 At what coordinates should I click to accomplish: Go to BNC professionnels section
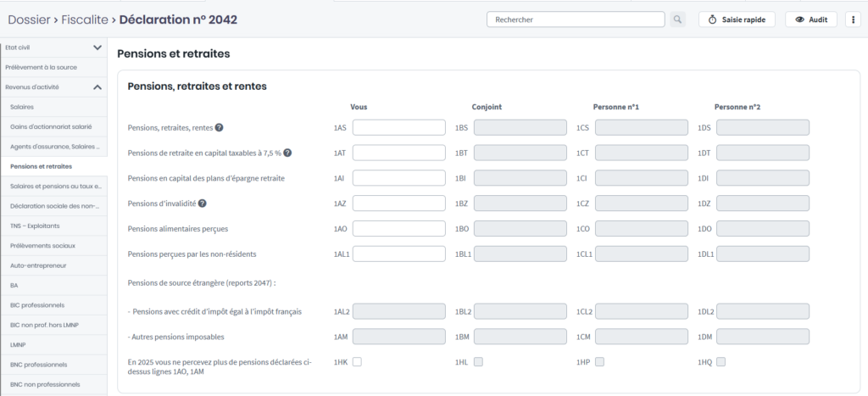tap(37, 364)
